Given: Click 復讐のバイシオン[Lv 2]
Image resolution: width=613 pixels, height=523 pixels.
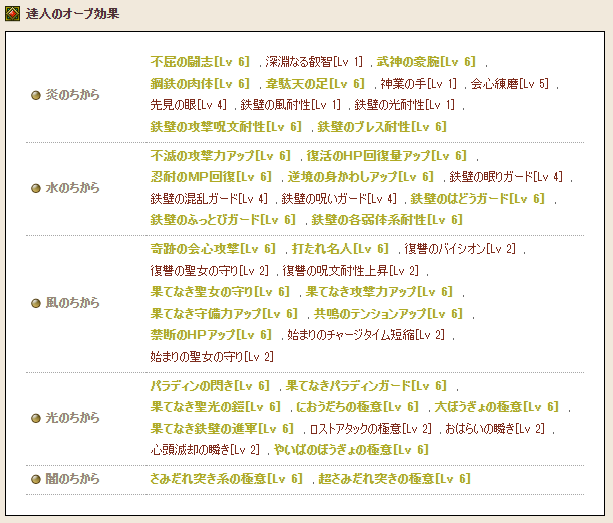Looking at the screenshot, I should [460, 249].
